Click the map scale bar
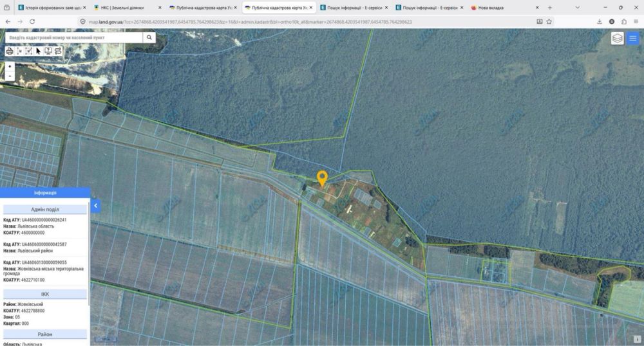This screenshot has width=644, height=346. click(106, 340)
